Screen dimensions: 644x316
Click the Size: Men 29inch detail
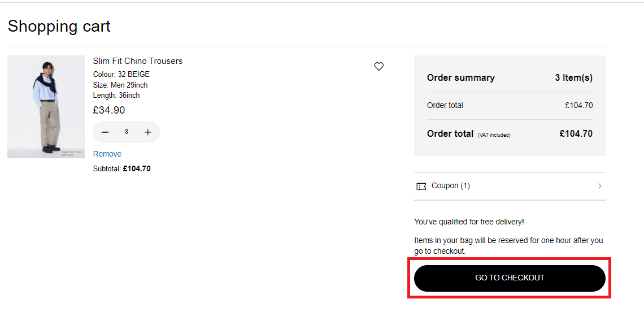120,85
